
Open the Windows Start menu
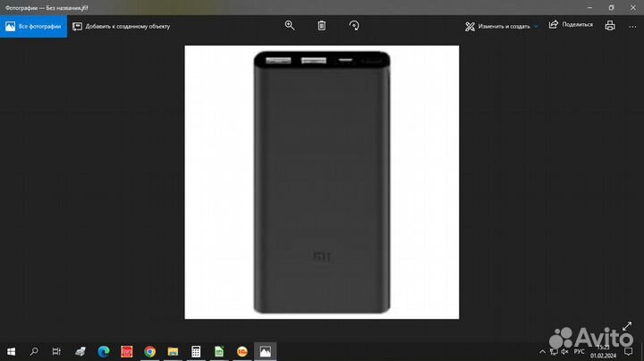pyautogui.click(x=11, y=351)
